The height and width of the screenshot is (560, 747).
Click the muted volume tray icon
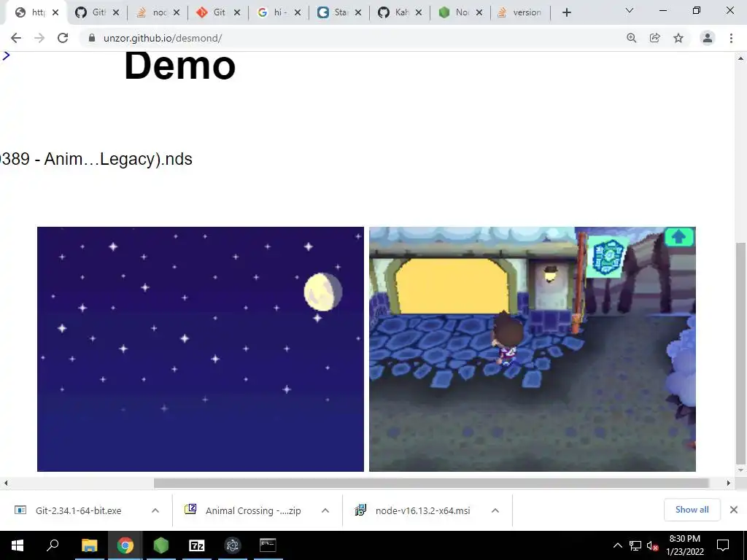pyautogui.click(x=653, y=545)
